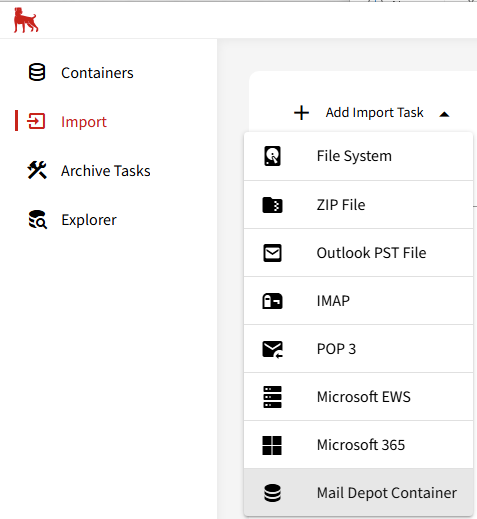
Task: Click the ZIP File folder icon
Action: (272, 205)
